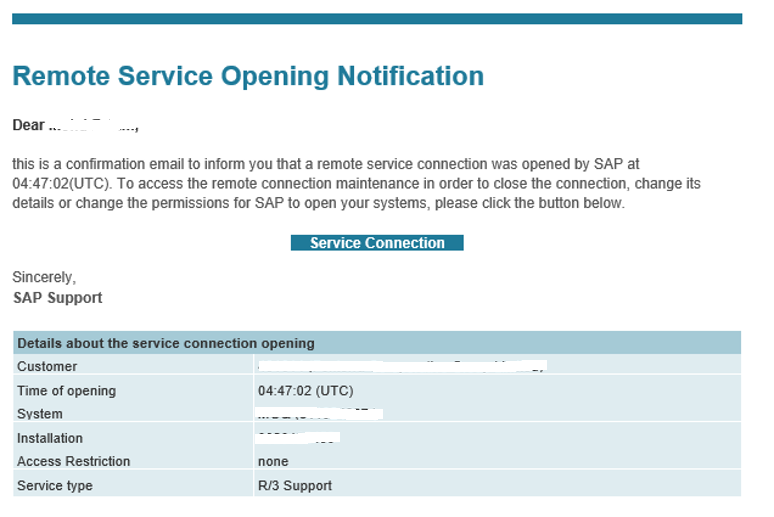Select the Access Restriction label

(x=74, y=461)
